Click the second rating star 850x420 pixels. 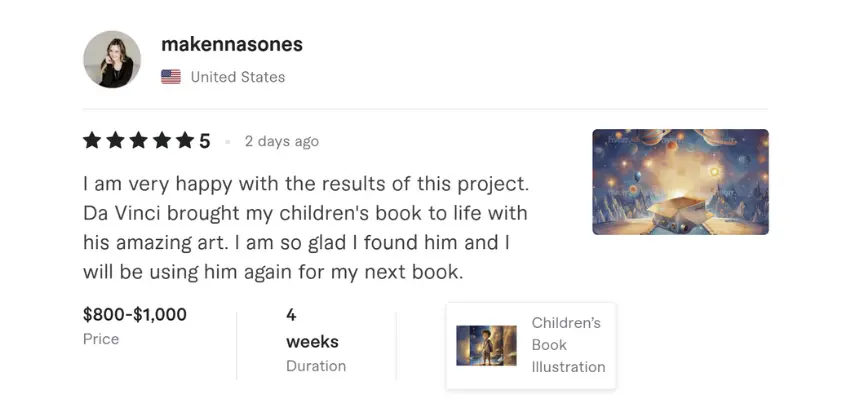click(116, 141)
